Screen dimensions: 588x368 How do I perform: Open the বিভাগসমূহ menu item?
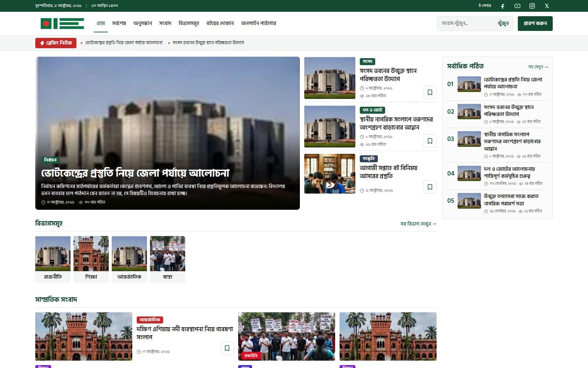click(x=189, y=23)
